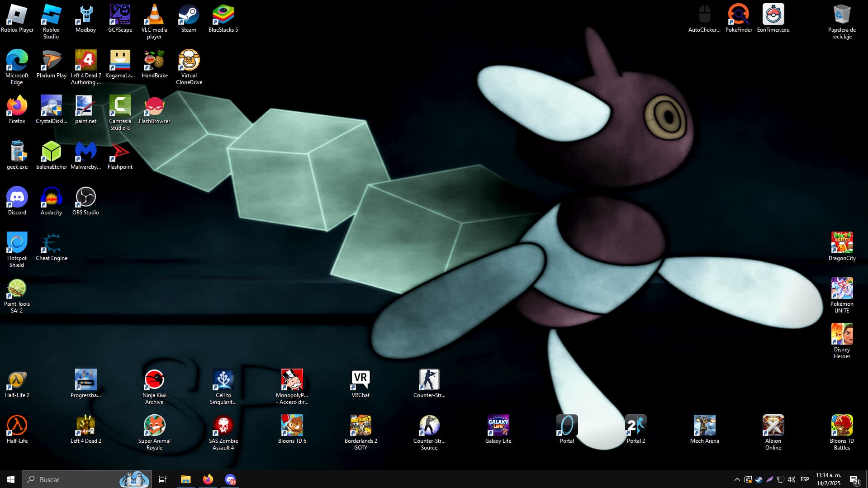Select the Half-Life 2 desktop icon
The width and height of the screenshot is (868, 488).
[17, 384]
